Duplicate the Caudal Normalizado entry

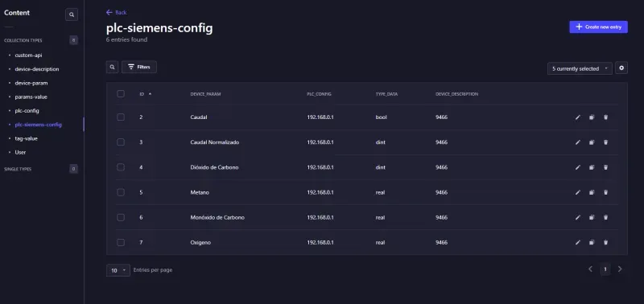pos(592,142)
